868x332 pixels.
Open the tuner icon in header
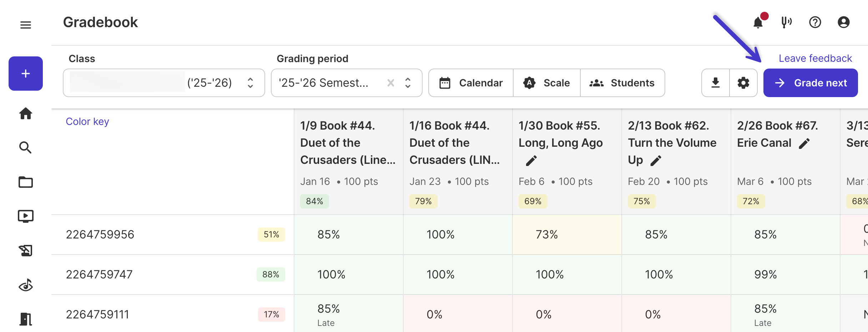point(786,22)
